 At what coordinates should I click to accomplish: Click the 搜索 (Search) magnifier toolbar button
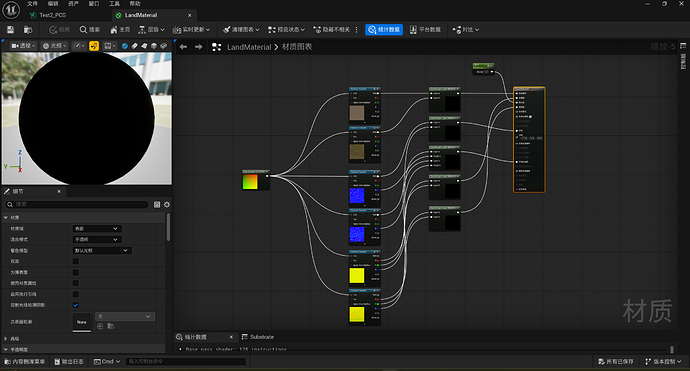[90, 29]
